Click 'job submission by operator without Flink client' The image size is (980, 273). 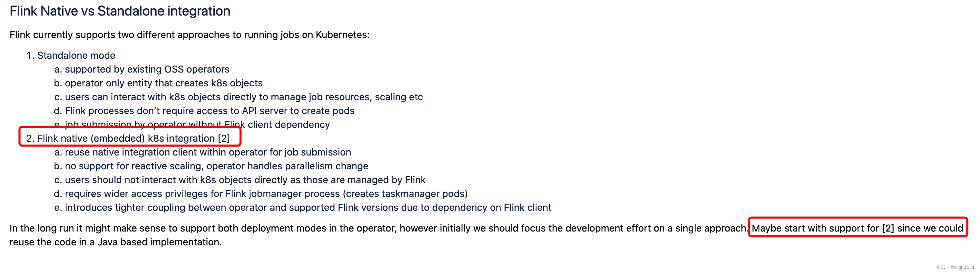tap(192, 124)
